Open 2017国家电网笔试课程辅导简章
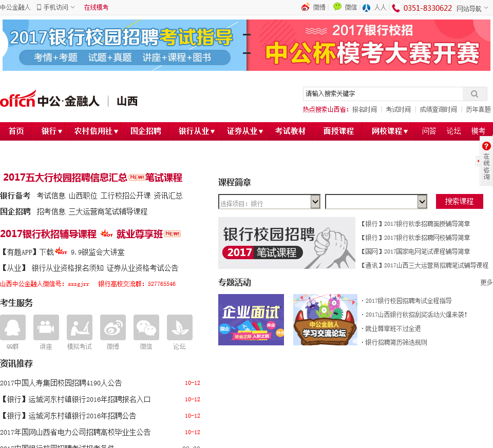This screenshot has width=493, height=448. (415, 251)
